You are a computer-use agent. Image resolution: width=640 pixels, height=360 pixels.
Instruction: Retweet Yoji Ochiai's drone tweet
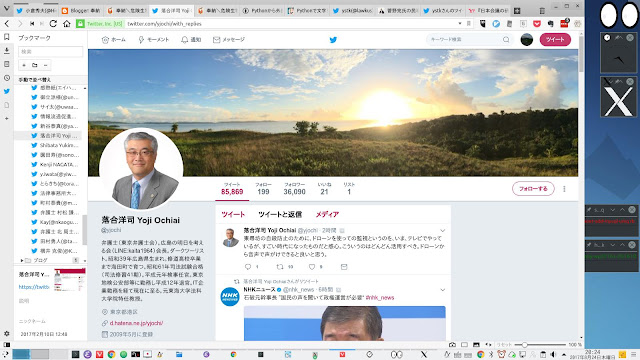click(280, 267)
